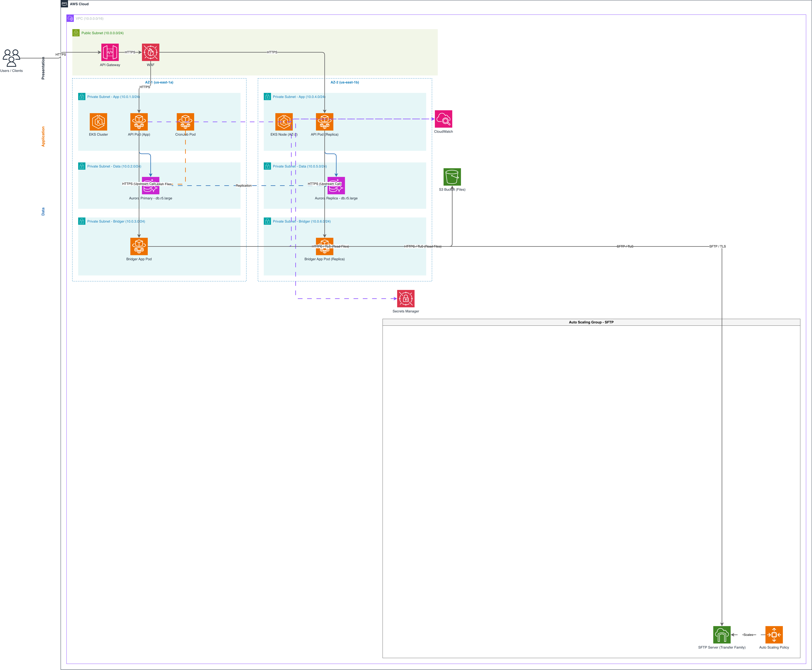Click the Public Subnet lock icon

[76, 33]
